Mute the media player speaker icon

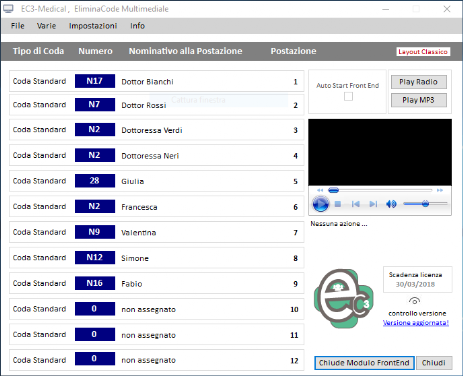click(391, 204)
